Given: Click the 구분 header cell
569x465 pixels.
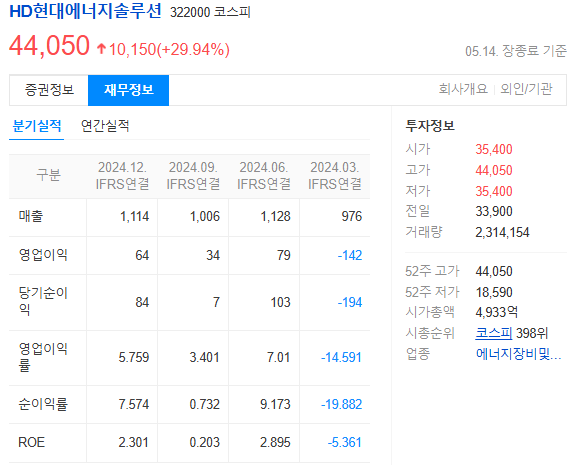Looking at the screenshot, I should click(48, 175).
